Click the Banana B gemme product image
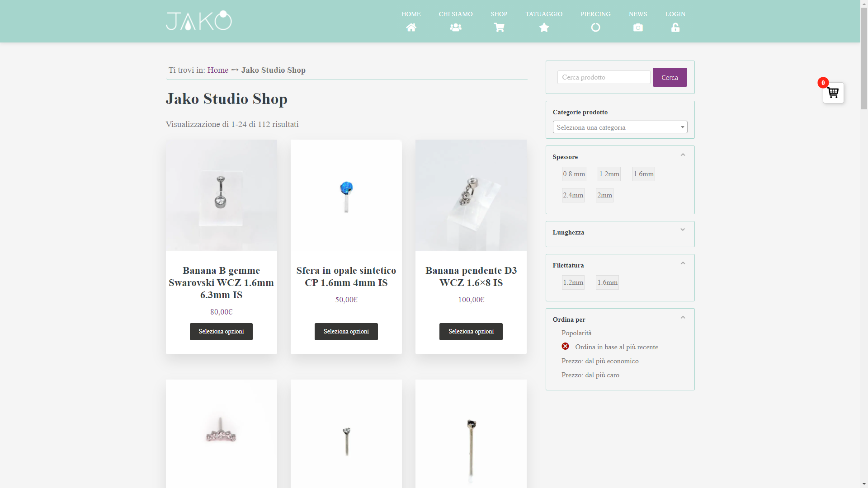868x488 pixels. click(221, 195)
